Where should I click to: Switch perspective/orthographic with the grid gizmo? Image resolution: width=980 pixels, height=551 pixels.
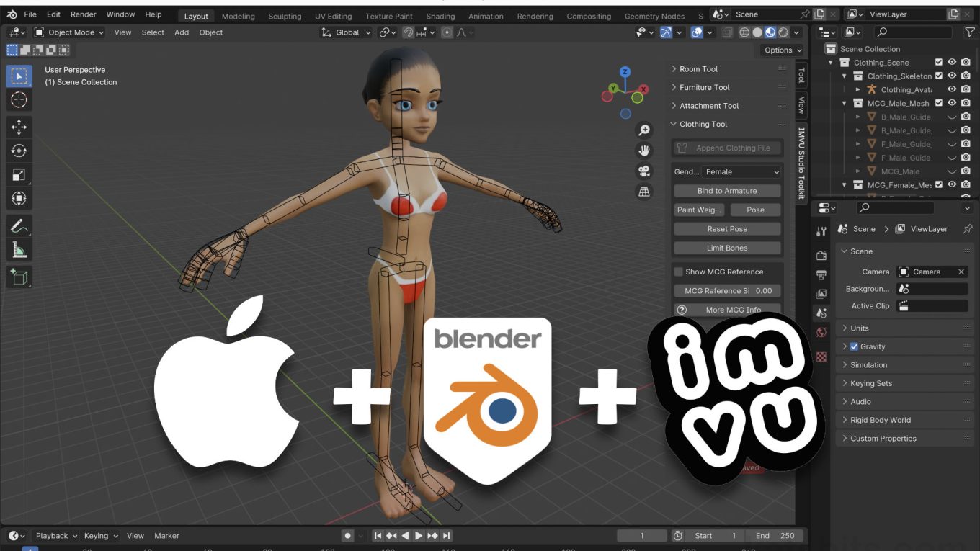644,192
